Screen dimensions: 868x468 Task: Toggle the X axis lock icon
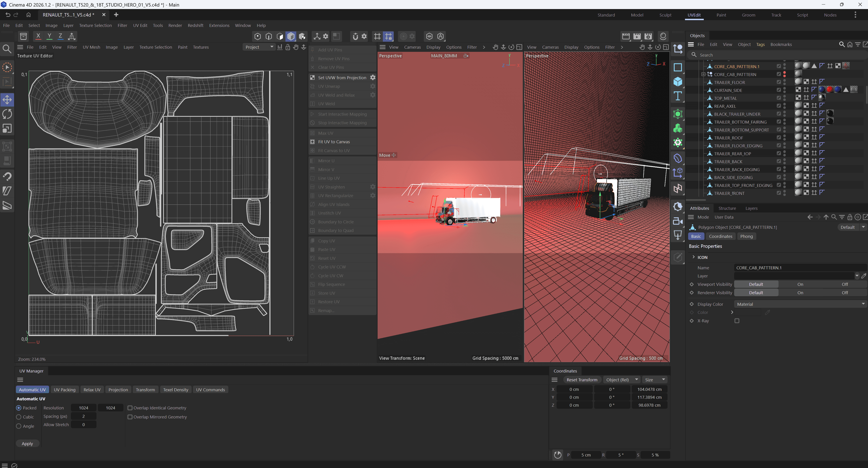(38, 36)
